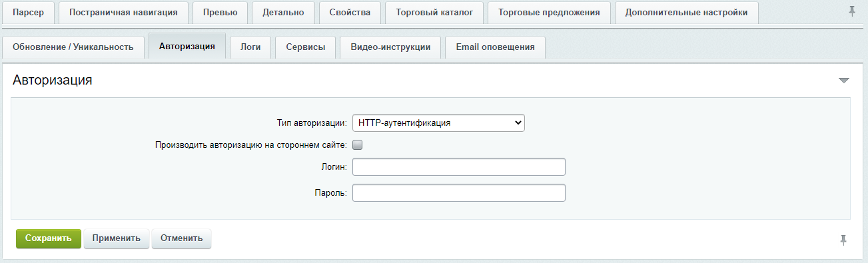Click the green Сохранить button
868x263 pixels.
(49, 238)
